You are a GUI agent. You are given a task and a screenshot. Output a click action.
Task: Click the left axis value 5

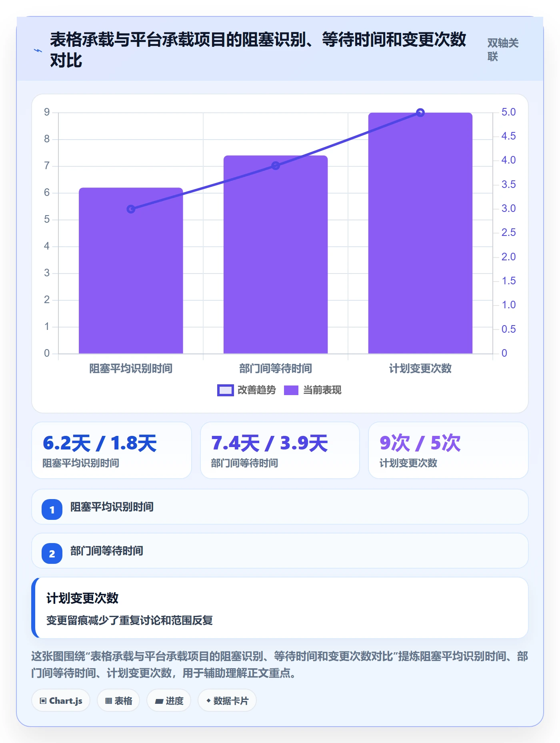tap(47, 220)
